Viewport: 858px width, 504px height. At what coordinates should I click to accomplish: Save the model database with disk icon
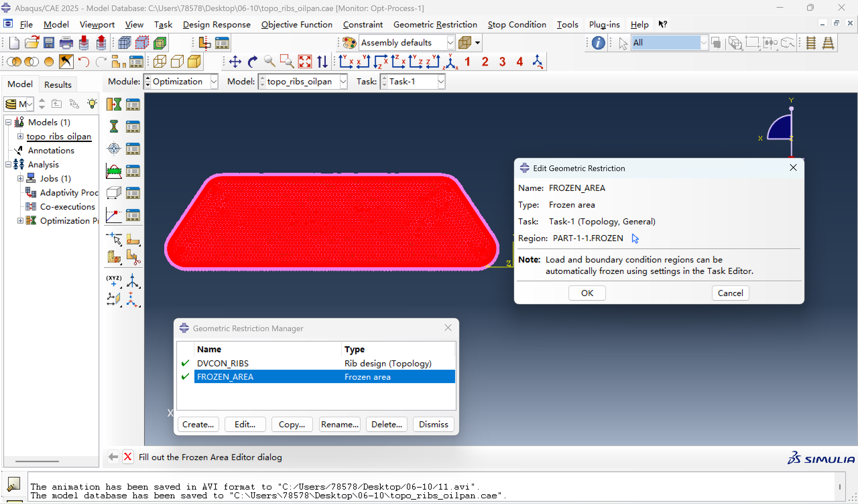[49, 43]
